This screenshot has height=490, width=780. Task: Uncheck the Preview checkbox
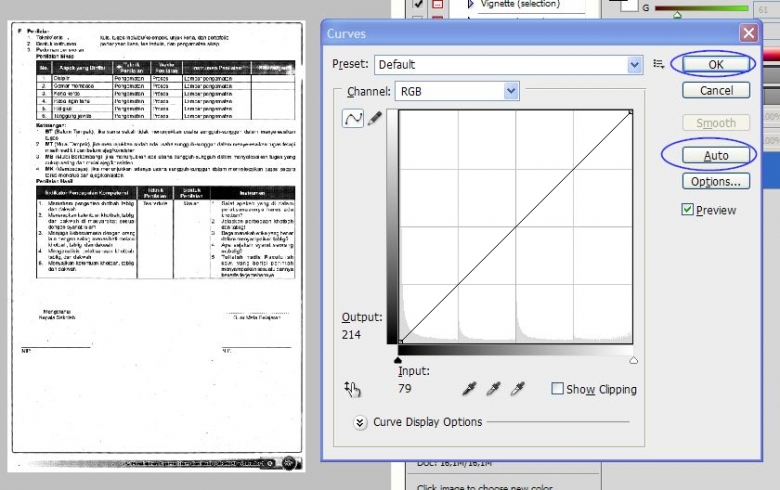(x=688, y=210)
